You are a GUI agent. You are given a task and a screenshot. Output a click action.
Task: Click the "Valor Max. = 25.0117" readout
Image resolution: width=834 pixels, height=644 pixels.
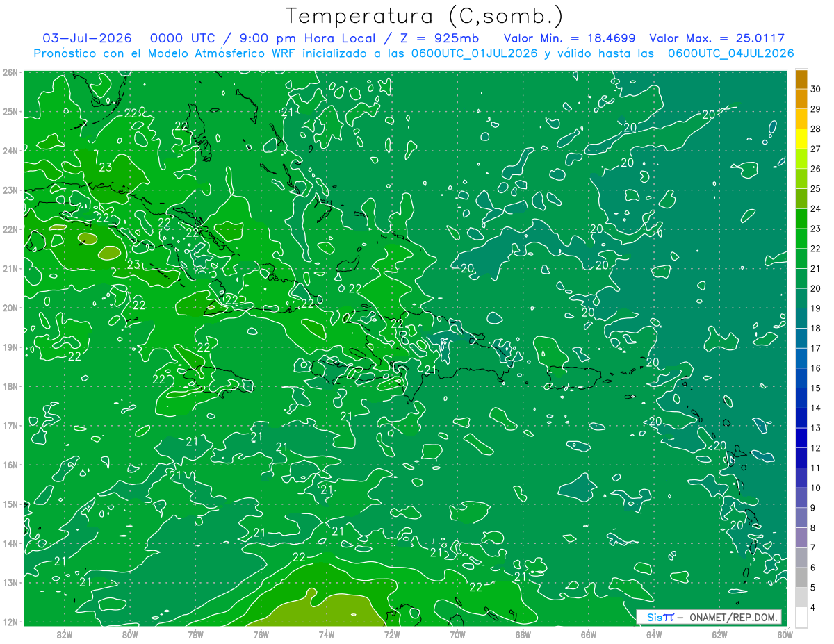[x=717, y=38]
